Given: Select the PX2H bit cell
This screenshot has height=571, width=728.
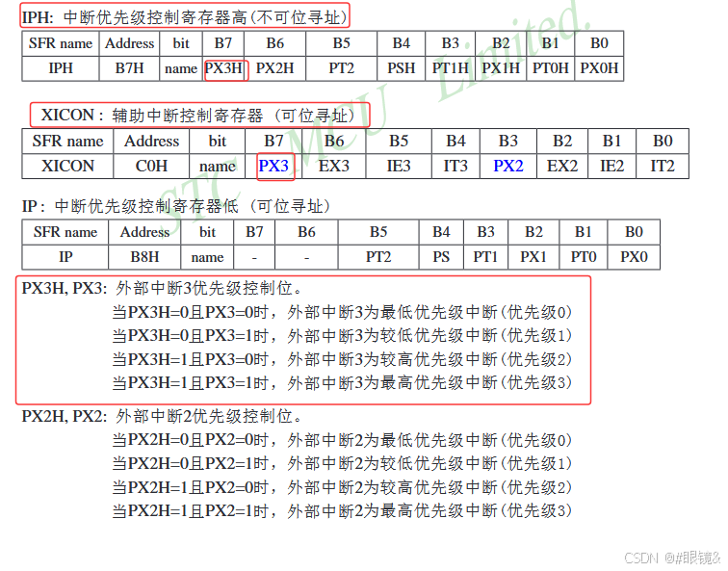Looking at the screenshot, I should tap(274, 68).
